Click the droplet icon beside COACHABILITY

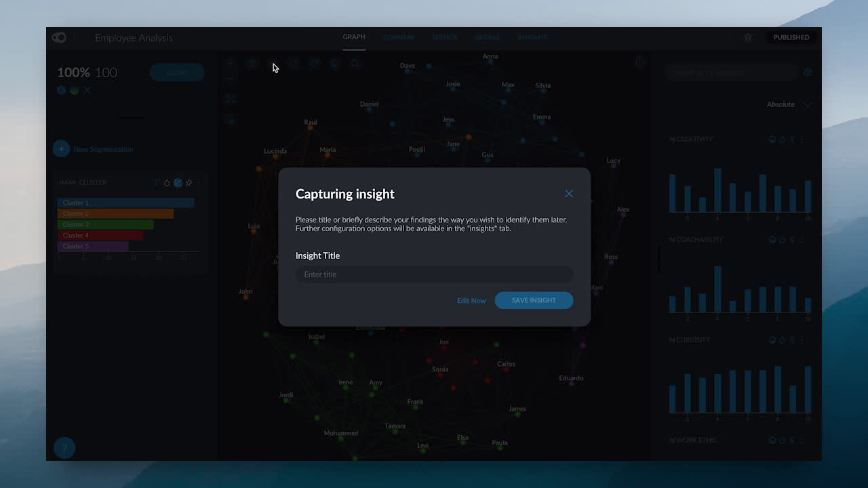tap(783, 239)
